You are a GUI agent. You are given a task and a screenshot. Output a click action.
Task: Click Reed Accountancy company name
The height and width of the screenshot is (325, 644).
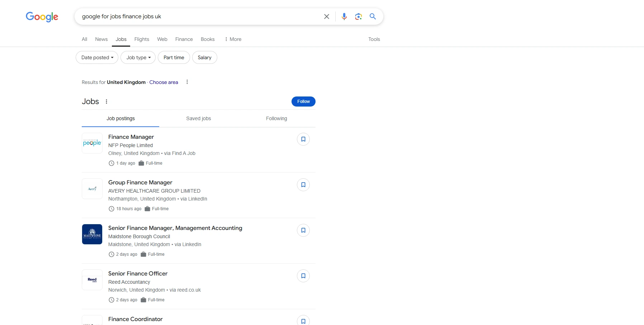(129, 282)
